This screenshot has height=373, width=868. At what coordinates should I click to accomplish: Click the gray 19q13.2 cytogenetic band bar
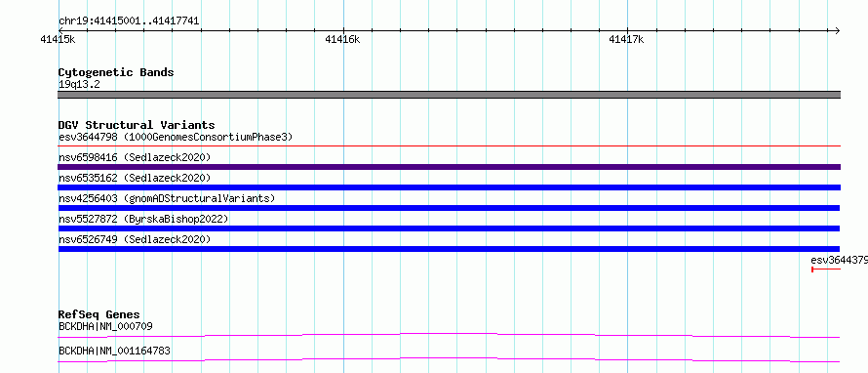coord(450,95)
